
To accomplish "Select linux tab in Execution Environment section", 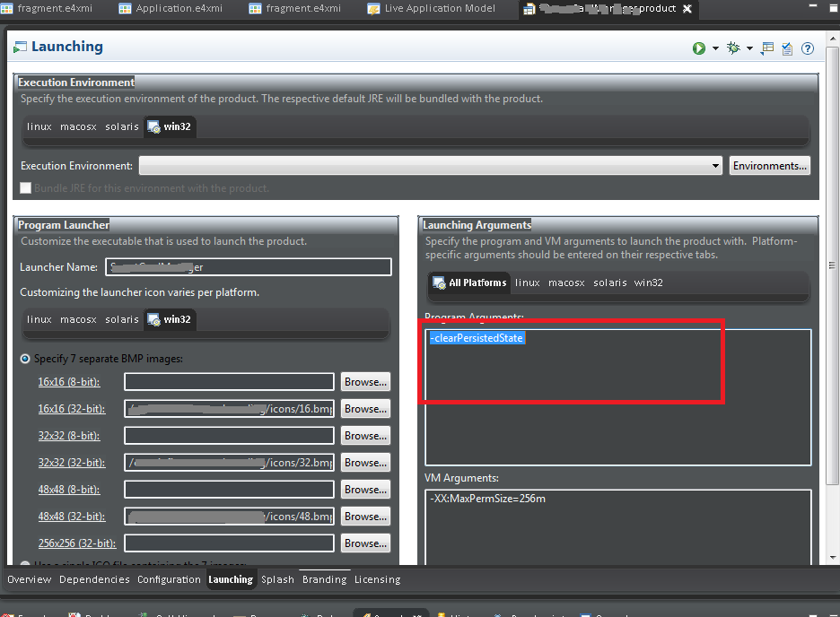I will coord(39,126).
